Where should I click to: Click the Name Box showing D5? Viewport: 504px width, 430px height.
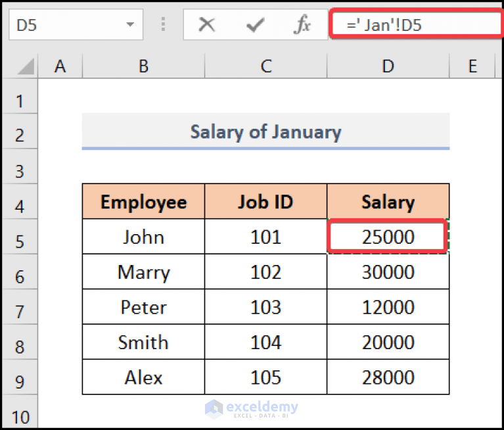coord(76,25)
